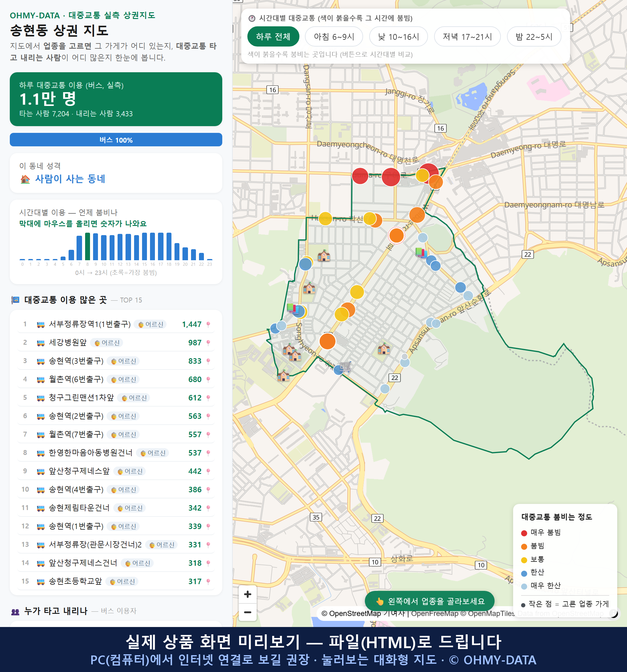The image size is (627, 672).
Task: Select the 하루 전체 time filter
Action: [x=273, y=36]
